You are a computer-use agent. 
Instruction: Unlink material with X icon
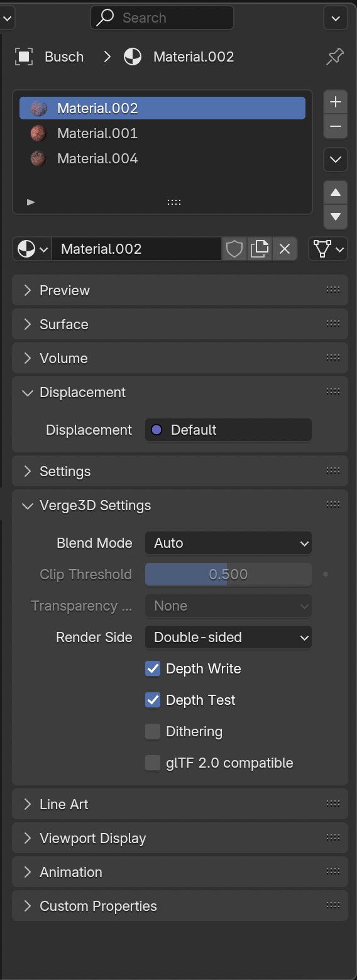pos(285,249)
